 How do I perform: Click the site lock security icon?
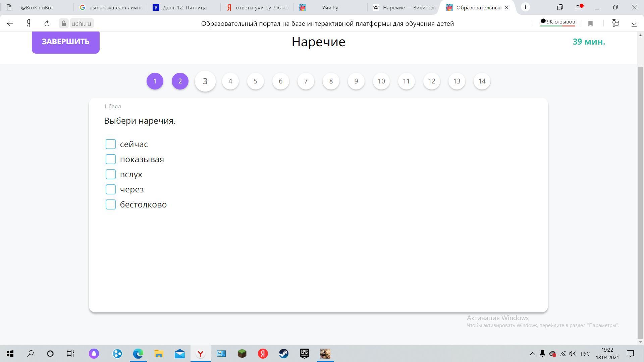coord(63,23)
